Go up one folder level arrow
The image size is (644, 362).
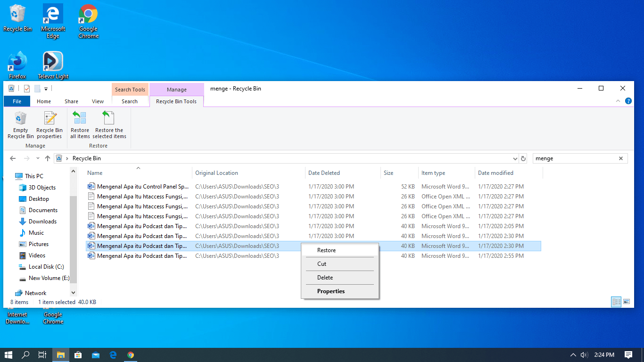[48, 159]
